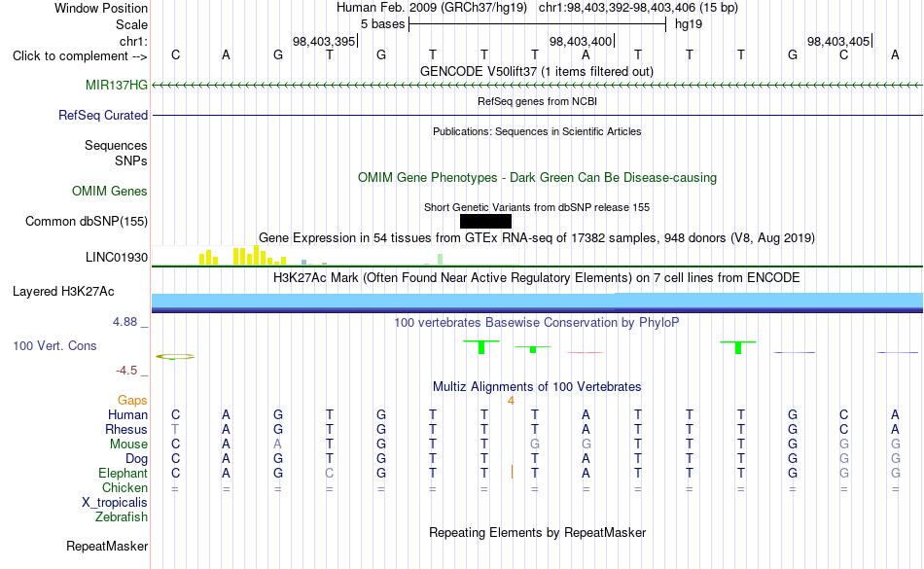The width and height of the screenshot is (924, 569).
Task: Click the olive PhyloP mark under the first base
Action: click(175, 356)
